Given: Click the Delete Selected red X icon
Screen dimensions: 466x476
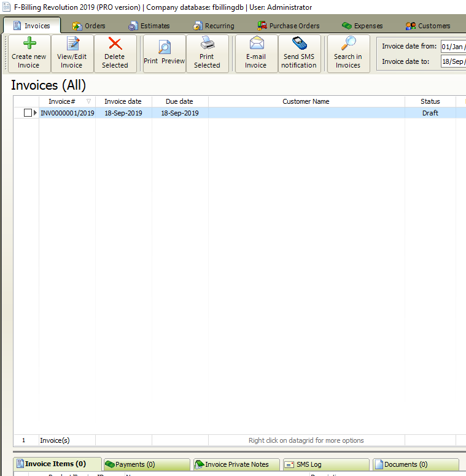Looking at the screenshot, I should tap(115, 44).
